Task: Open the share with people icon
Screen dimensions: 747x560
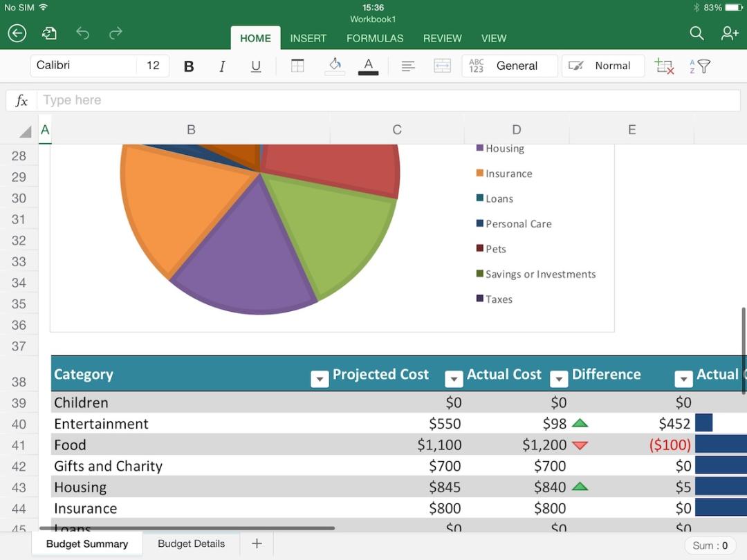Action: tap(730, 33)
